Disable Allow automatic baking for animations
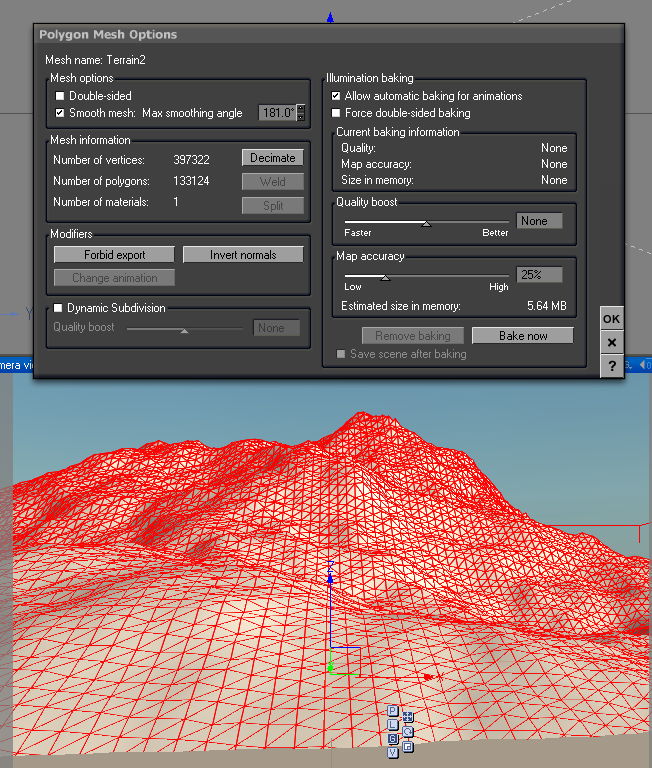Screen dimensions: 652x768 (x=337, y=96)
